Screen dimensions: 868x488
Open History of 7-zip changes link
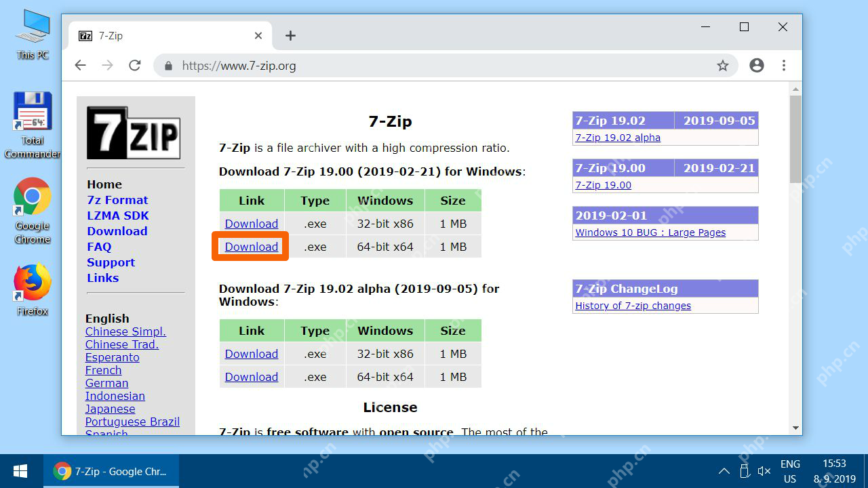click(633, 306)
